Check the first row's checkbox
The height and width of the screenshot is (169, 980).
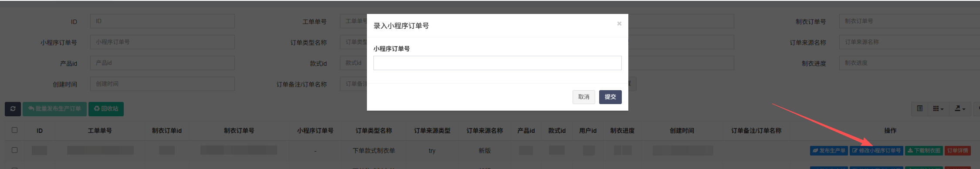click(14, 150)
